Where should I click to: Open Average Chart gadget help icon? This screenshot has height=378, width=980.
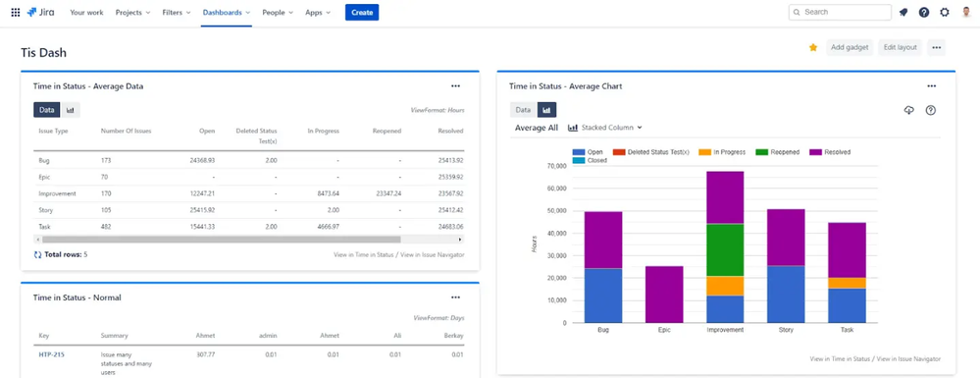931,110
